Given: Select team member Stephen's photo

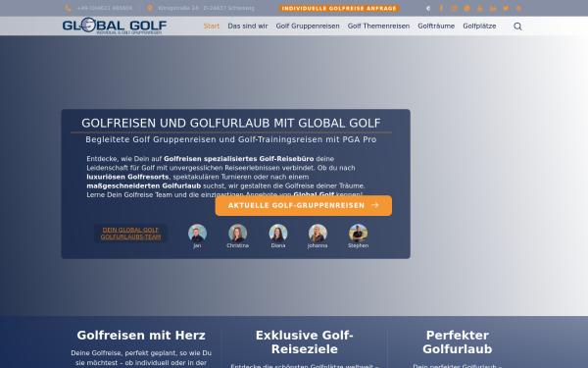Looking at the screenshot, I should [x=358, y=234].
